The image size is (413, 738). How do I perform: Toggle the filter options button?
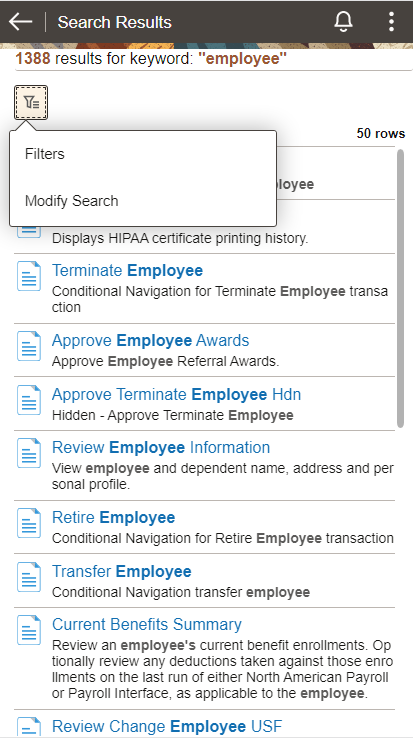pos(31,102)
